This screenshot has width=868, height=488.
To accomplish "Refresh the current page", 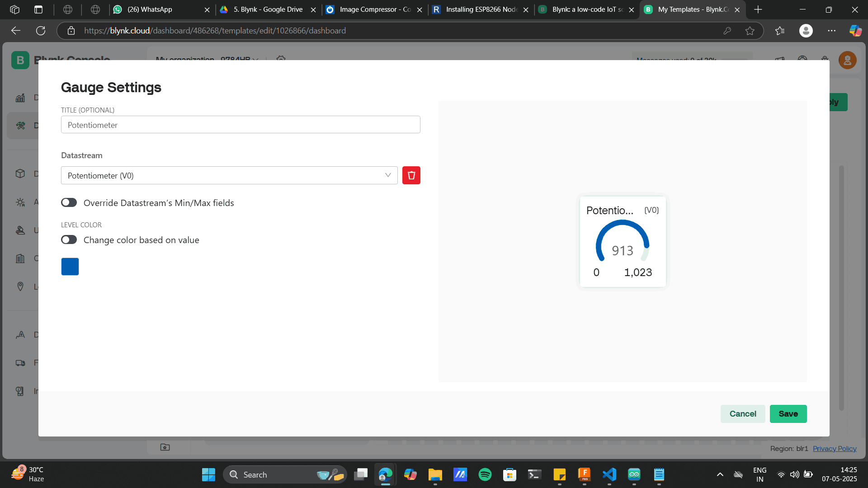I will (41, 31).
